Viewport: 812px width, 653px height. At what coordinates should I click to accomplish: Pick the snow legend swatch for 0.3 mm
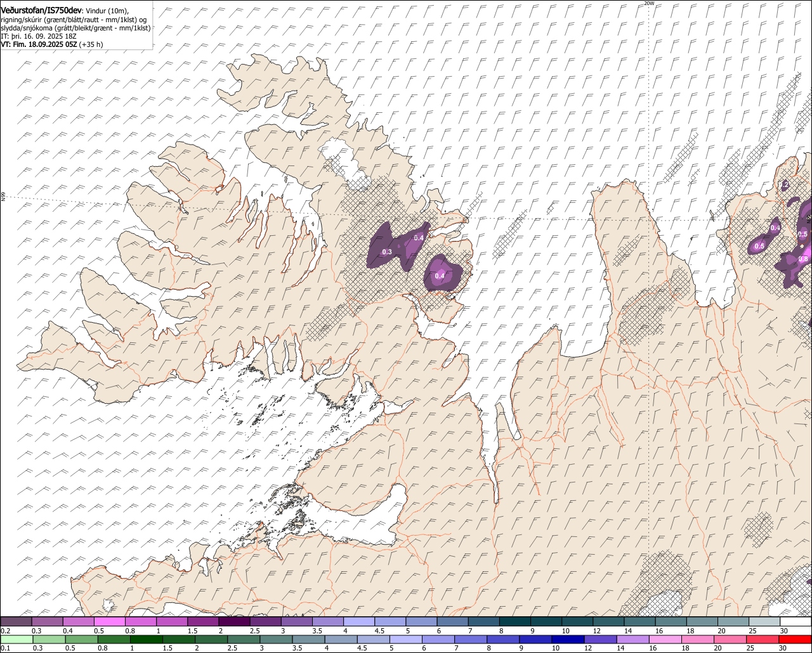pyautogui.click(x=47, y=621)
